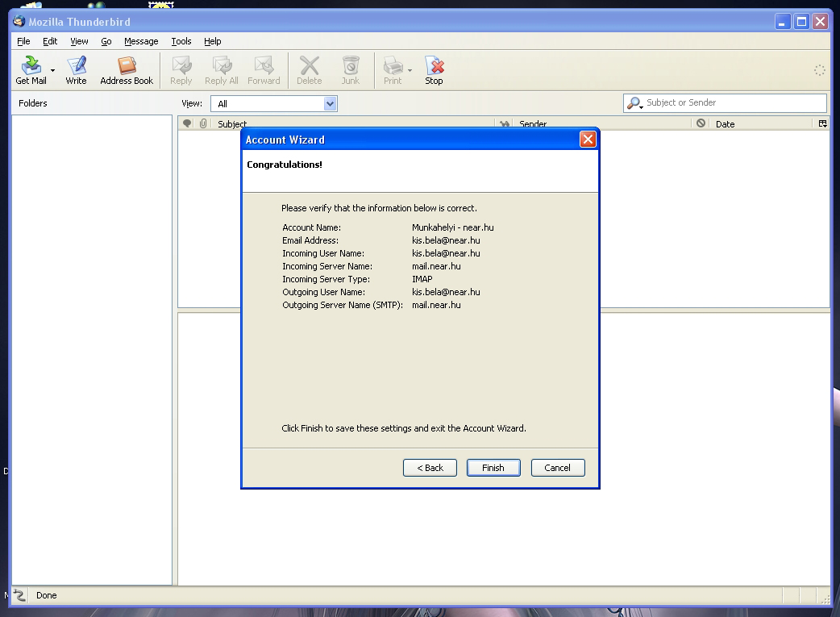
Task: Open the Message menu
Action: 141,41
